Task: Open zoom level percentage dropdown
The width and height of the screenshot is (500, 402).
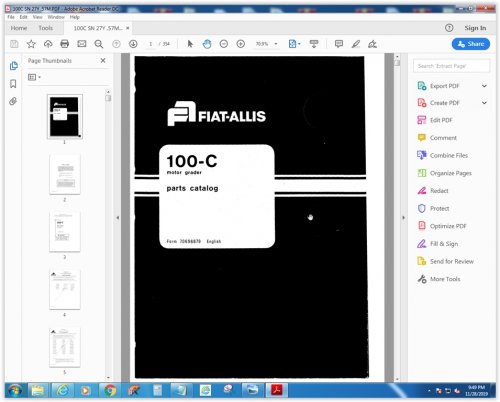Action: pos(276,44)
